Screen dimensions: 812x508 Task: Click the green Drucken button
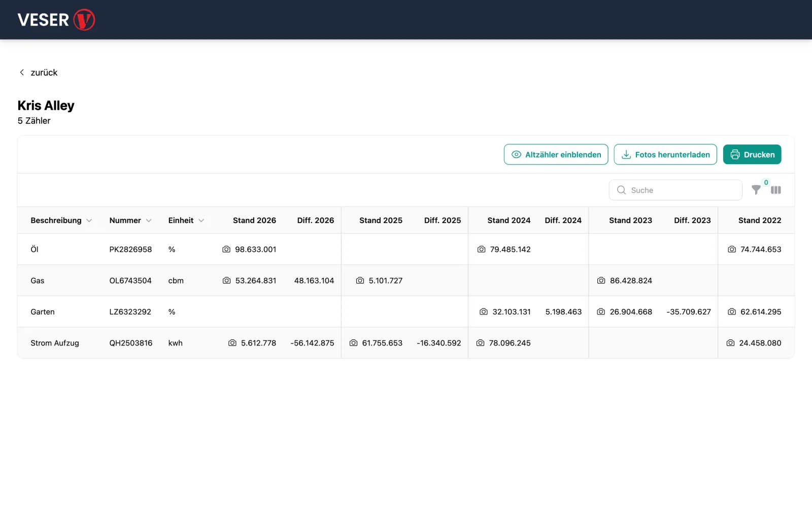(x=752, y=154)
